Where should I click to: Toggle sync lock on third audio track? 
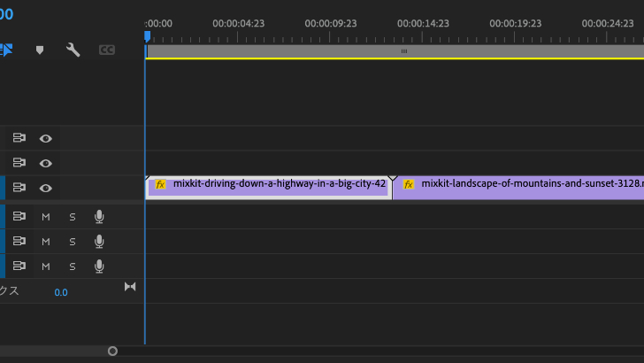tap(19, 266)
